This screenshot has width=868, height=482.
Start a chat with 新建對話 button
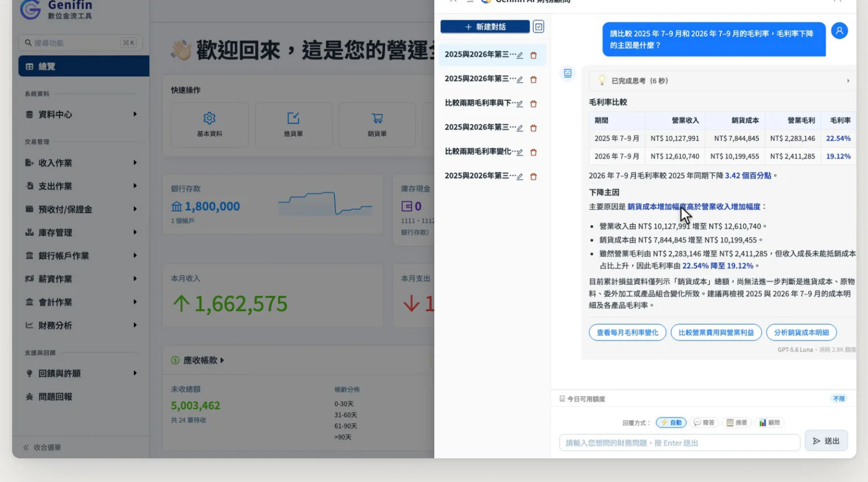[485, 26]
